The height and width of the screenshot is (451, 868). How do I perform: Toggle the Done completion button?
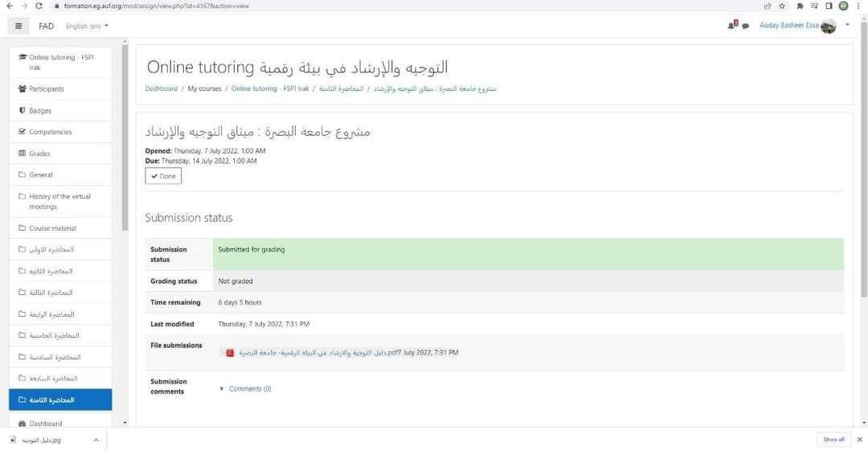point(163,176)
